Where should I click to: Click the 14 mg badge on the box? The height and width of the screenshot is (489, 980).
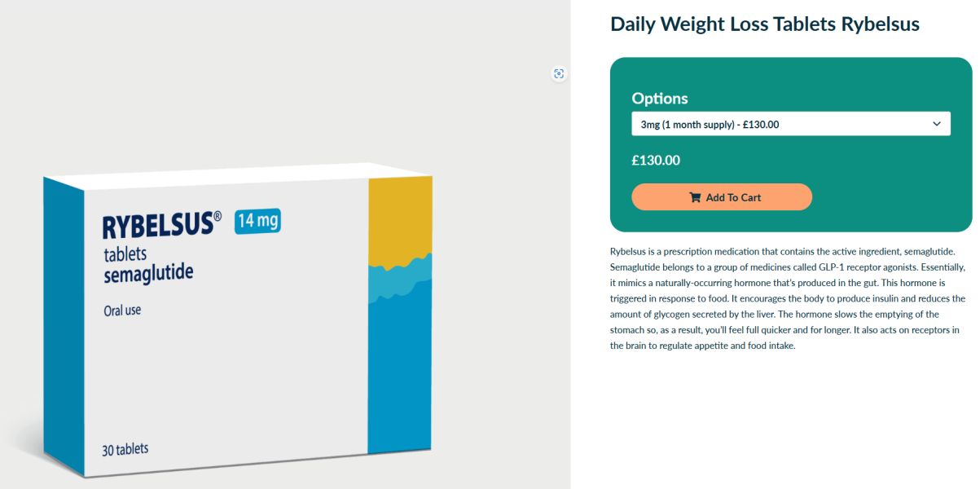click(257, 222)
